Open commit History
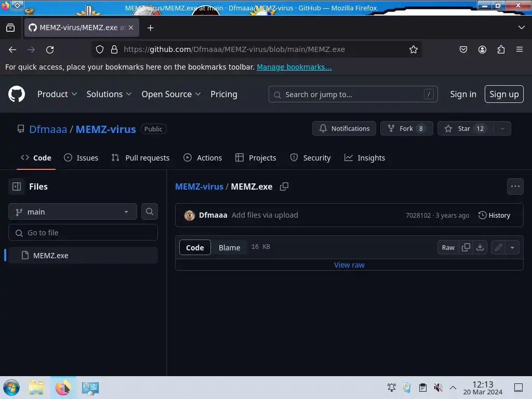The height and width of the screenshot is (399, 532). [x=494, y=215]
